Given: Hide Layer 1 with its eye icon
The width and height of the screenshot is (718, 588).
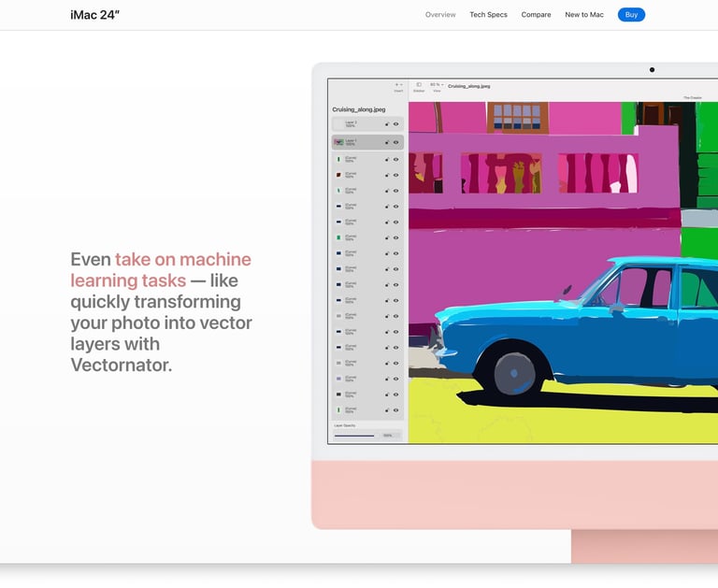Looking at the screenshot, I should [396, 142].
